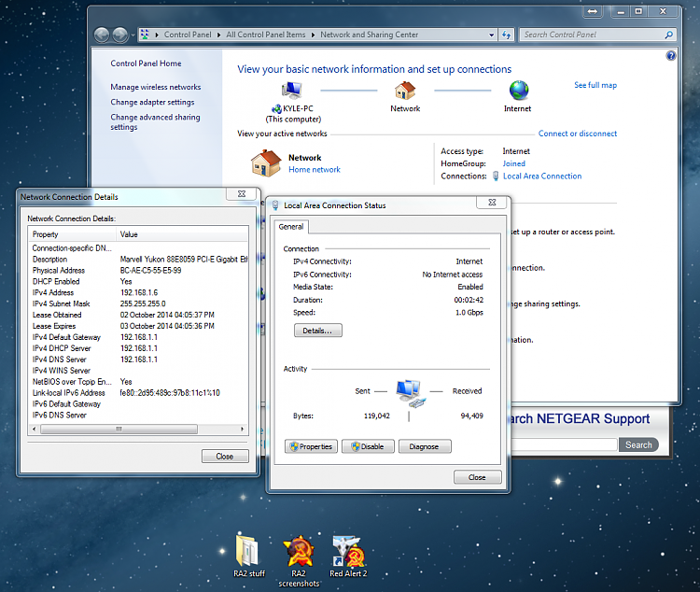This screenshot has height=592, width=700.
Task: Open Control Panel Home link
Action: (146, 63)
